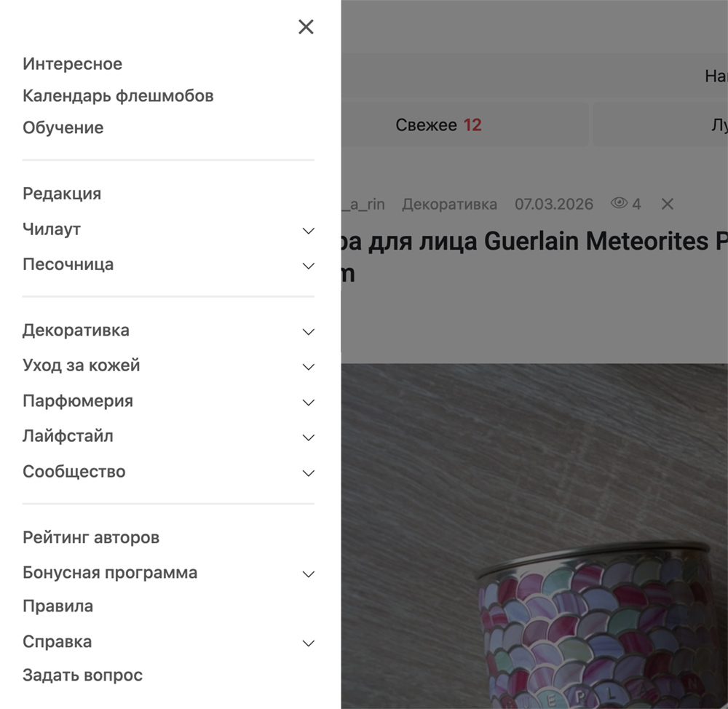This screenshot has height=709, width=728.
Task: Expand the Сообщество chevron
Action: pyautogui.click(x=308, y=473)
